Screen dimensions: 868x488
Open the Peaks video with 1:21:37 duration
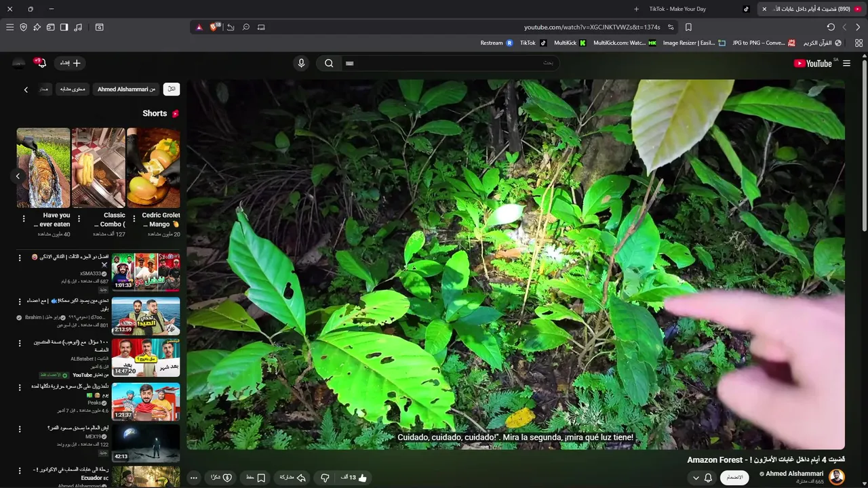[146, 401]
